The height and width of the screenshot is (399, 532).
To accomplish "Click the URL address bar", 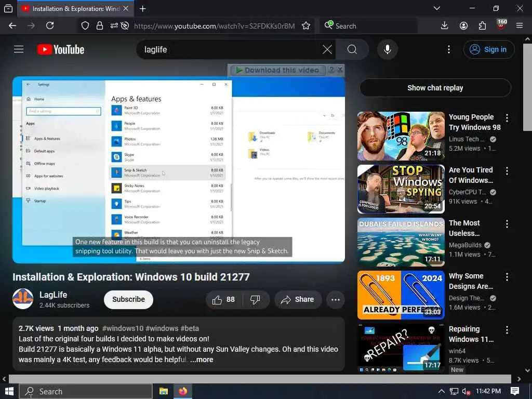I will (x=214, y=26).
